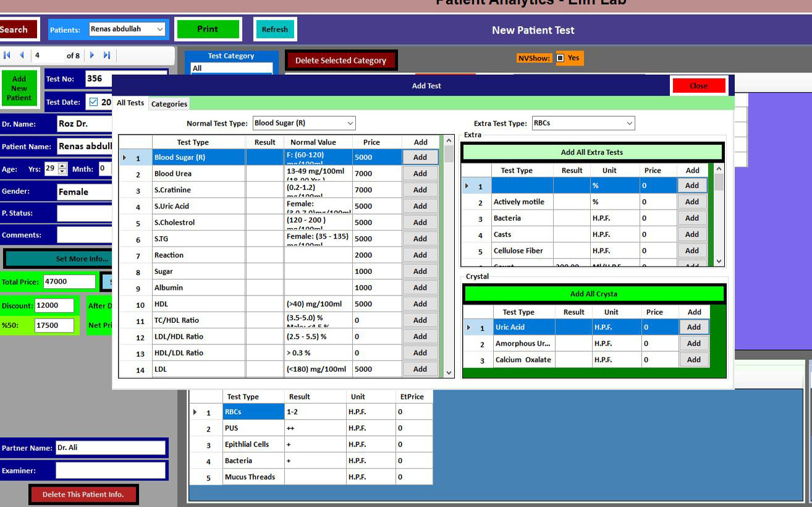Add the Actively motile extra test

pos(692,202)
